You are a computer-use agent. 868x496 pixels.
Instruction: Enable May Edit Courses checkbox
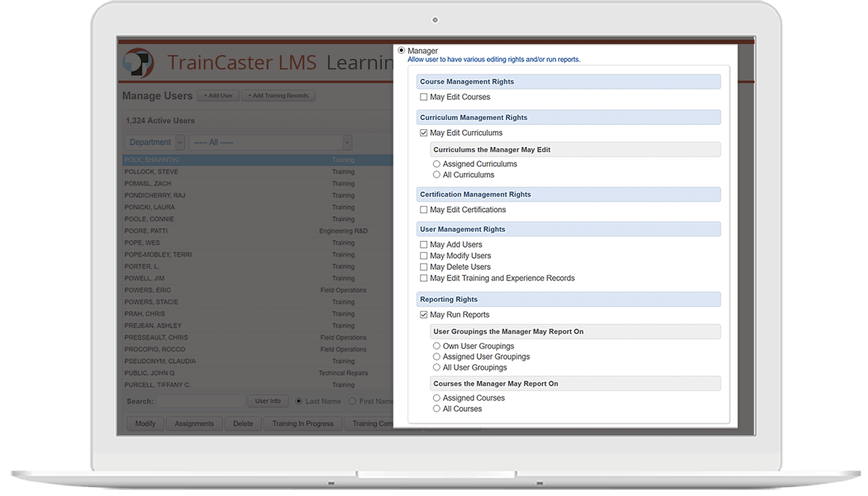pos(423,97)
